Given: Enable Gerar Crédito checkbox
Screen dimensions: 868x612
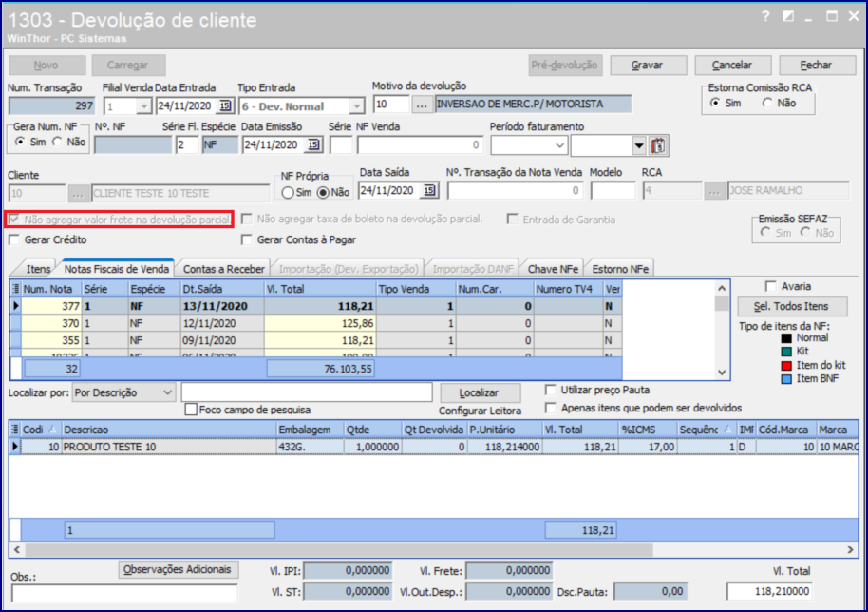Looking at the screenshot, I should tap(14, 239).
